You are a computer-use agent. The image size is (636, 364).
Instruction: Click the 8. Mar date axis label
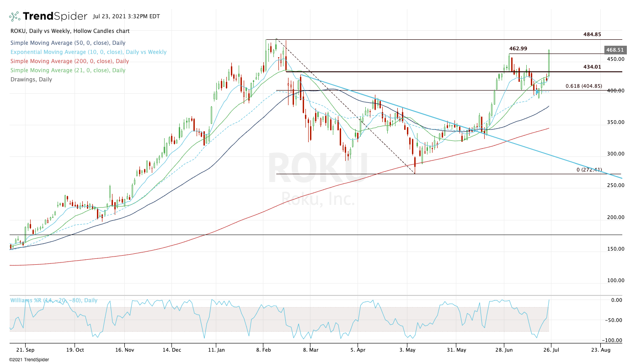click(x=310, y=349)
